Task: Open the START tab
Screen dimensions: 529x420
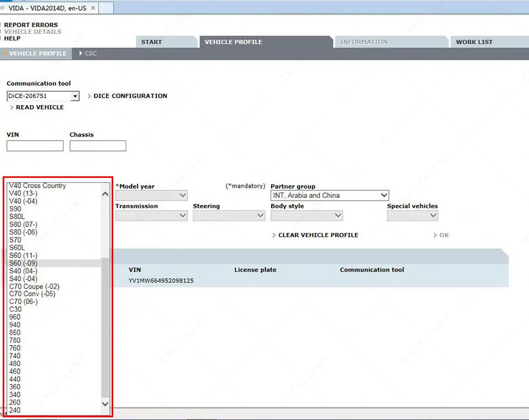Action: point(152,42)
